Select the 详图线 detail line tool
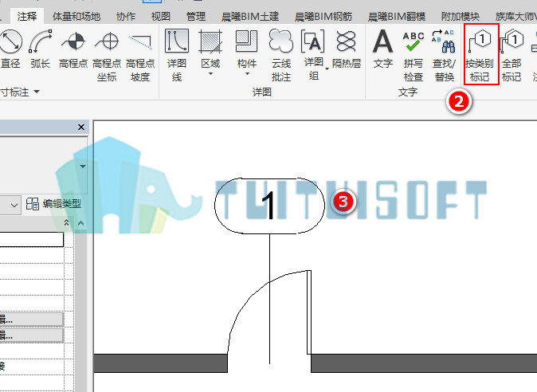 click(177, 56)
